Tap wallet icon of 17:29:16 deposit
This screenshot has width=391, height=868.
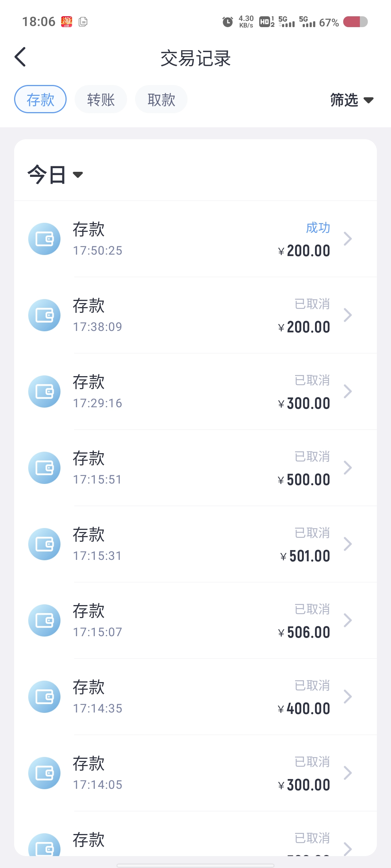click(x=45, y=392)
